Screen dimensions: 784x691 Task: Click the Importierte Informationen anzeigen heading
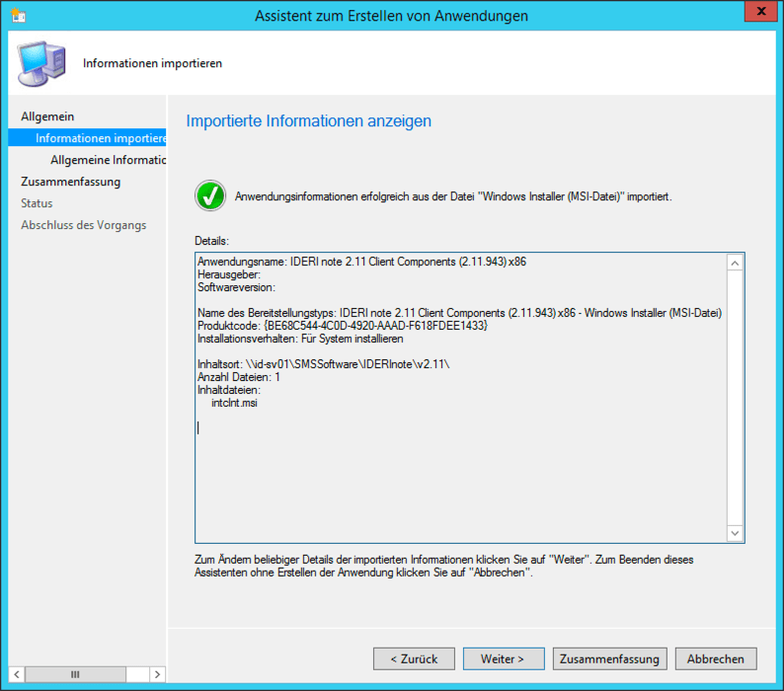click(x=308, y=121)
